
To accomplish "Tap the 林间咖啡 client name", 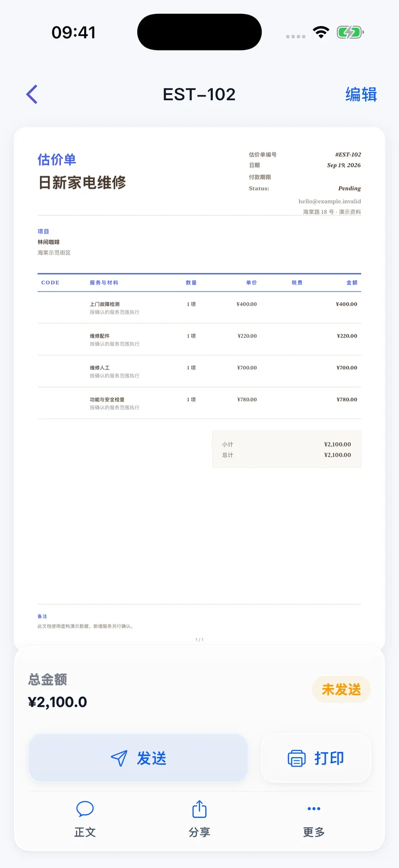I will click(49, 242).
